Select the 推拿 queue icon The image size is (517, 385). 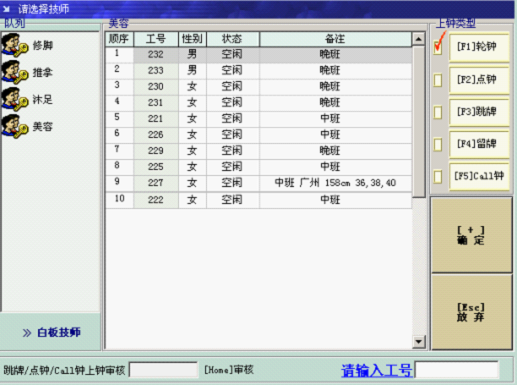click(x=15, y=72)
